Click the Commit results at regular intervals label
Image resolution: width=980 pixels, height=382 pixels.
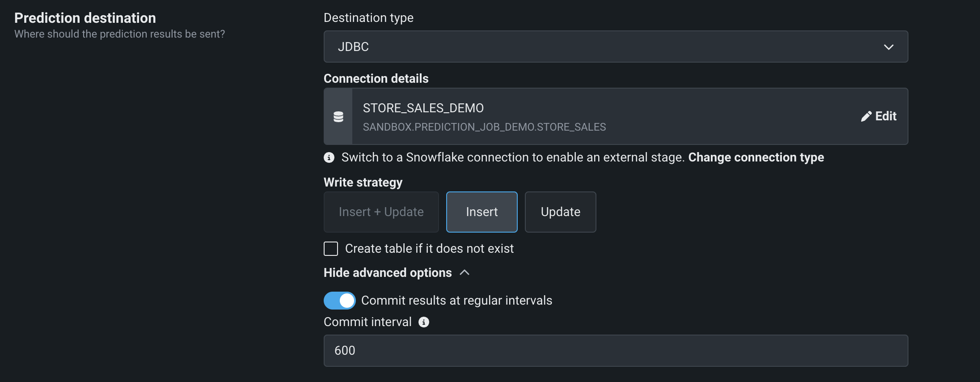(x=456, y=301)
